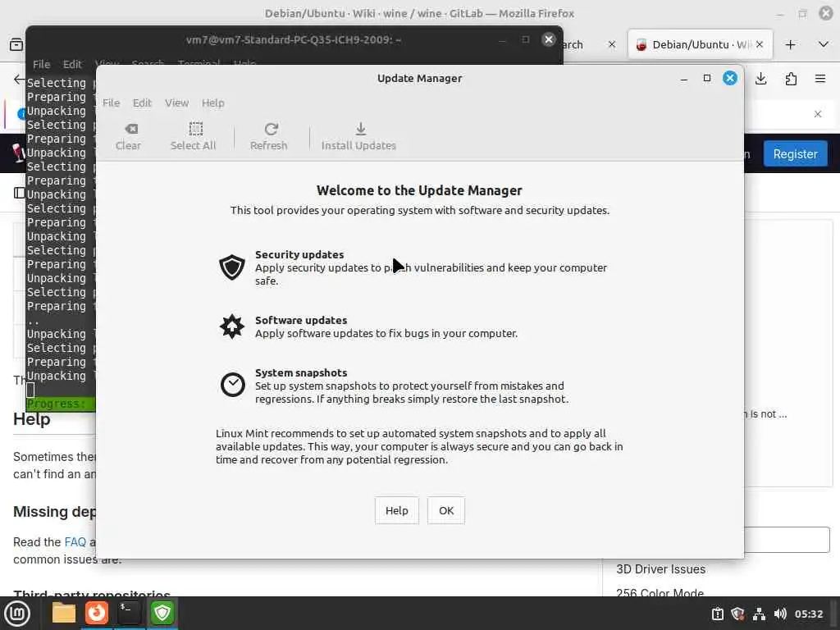Switch to Firefox from the taskbar
The image size is (840, 630).
pos(97,613)
